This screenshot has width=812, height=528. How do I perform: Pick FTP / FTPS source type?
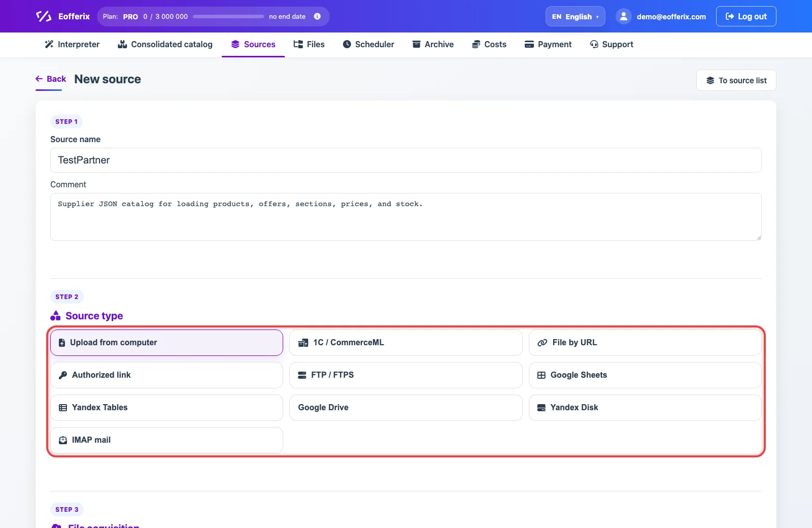point(406,375)
